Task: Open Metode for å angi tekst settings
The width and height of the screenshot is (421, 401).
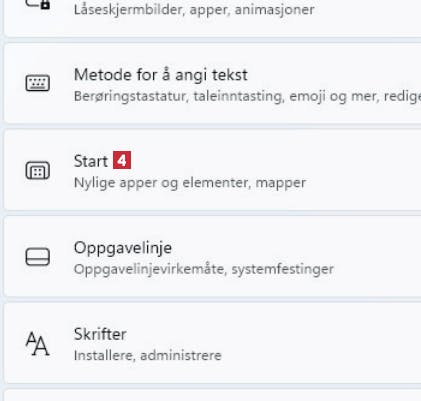Action: [160, 75]
